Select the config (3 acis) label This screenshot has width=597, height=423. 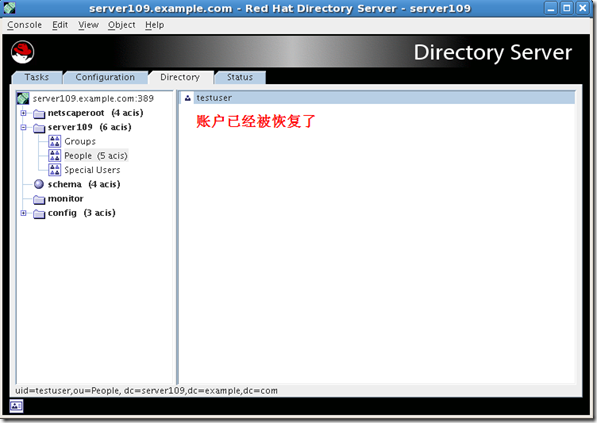81,213
